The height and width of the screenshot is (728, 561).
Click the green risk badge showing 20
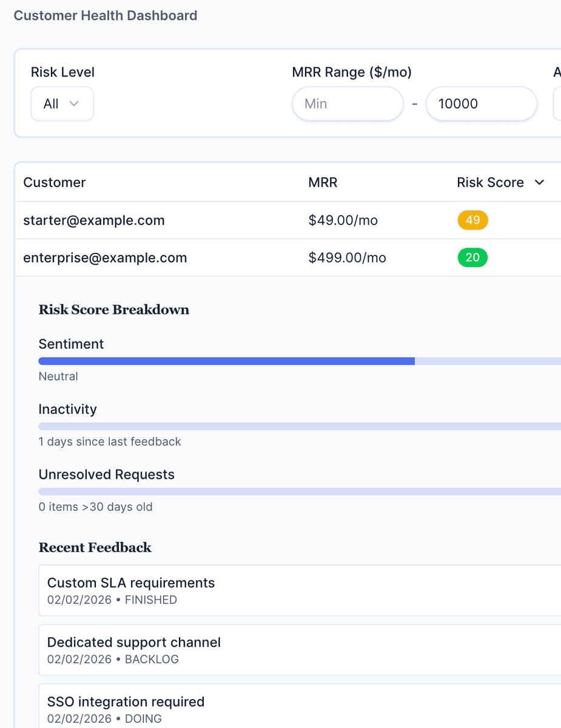(x=472, y=257)
